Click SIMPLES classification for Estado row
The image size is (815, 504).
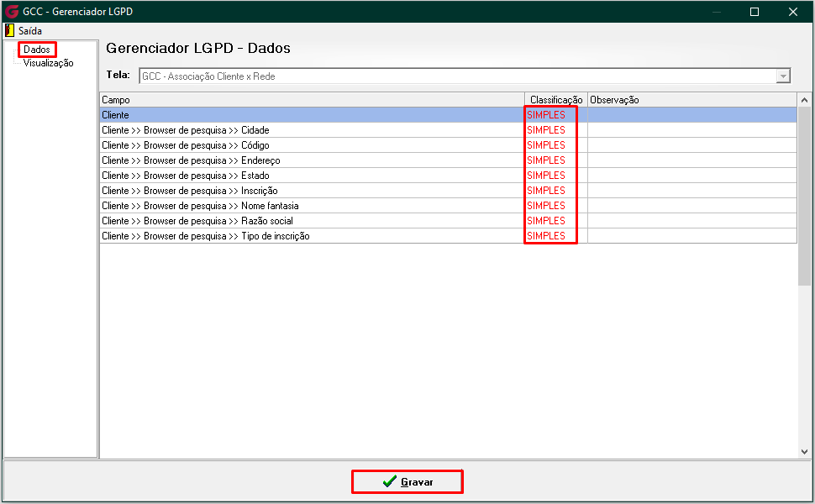[546, 175]
